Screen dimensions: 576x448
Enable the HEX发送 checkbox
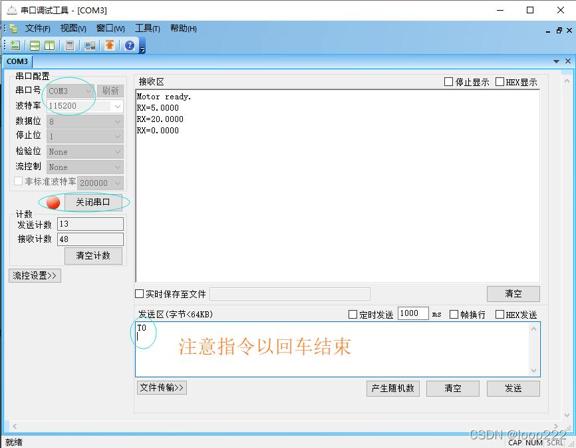pyautogui.click(x=499, y=314)
